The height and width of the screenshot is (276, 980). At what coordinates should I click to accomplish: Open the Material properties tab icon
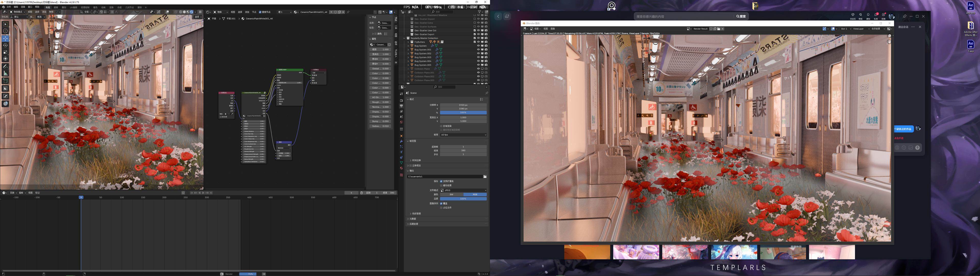(x=401, y=168)
